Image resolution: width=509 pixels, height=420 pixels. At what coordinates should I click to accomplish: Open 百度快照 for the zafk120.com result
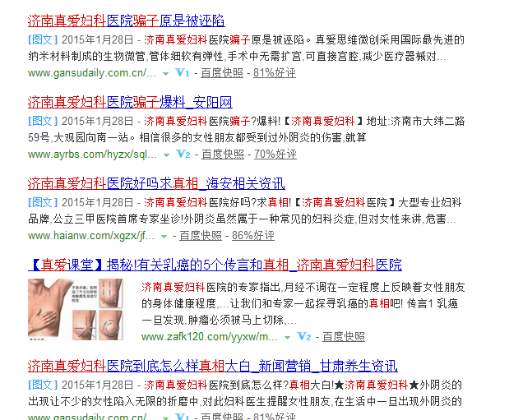click(x=344, y=337)
